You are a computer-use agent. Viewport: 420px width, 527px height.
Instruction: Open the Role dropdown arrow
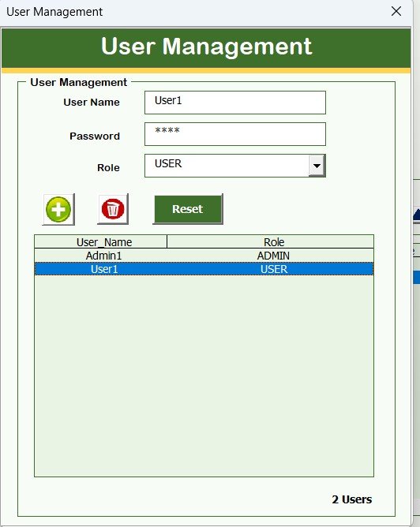317,166
